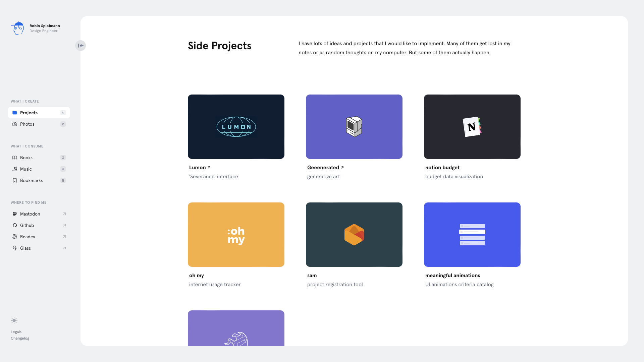Click the external link arrow beside Geeenerated title
644x362 pixels.
342,168
